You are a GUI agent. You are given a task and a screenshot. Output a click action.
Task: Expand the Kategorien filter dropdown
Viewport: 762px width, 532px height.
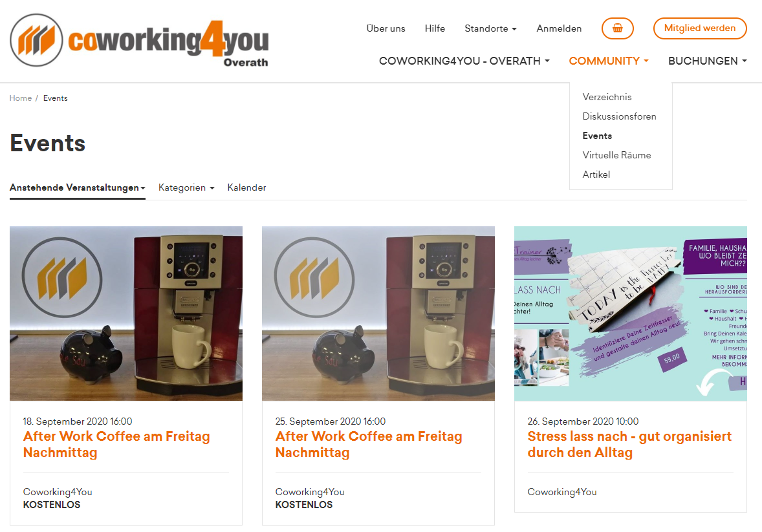point(186,187)
